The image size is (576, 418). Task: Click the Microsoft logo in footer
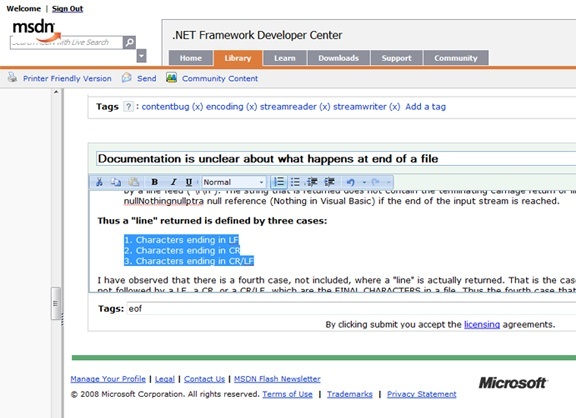tap(513, 383)
